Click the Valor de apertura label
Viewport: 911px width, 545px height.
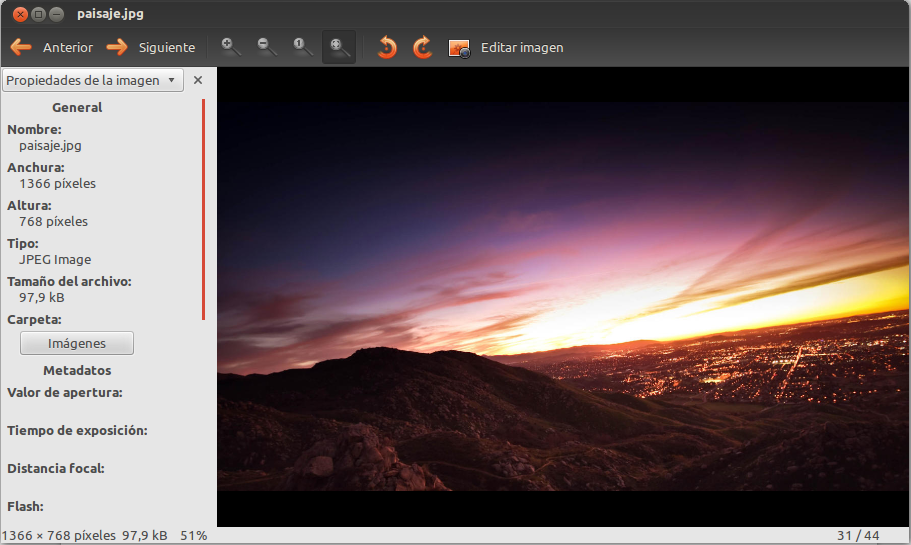64,393
